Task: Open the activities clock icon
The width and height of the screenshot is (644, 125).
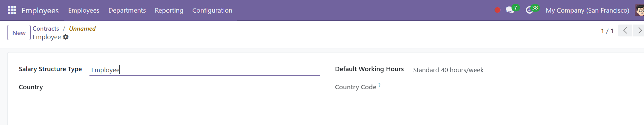Action: tap(529, 10)
